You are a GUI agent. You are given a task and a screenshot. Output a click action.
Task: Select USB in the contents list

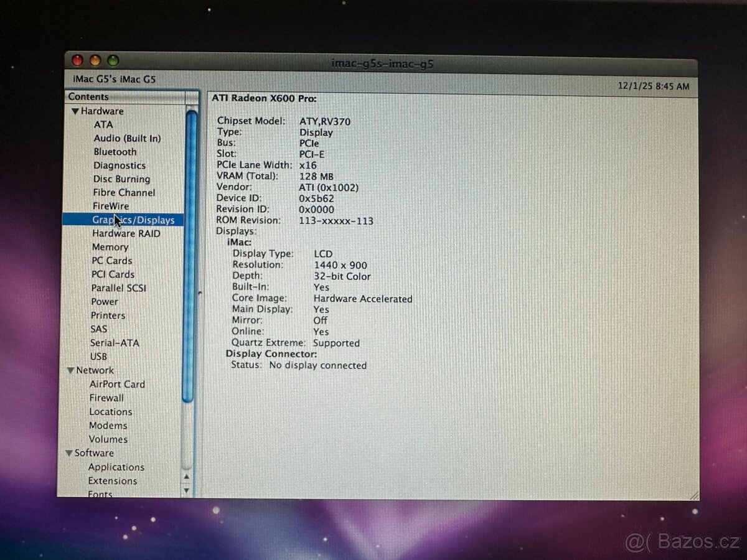(x=98, y=357)
